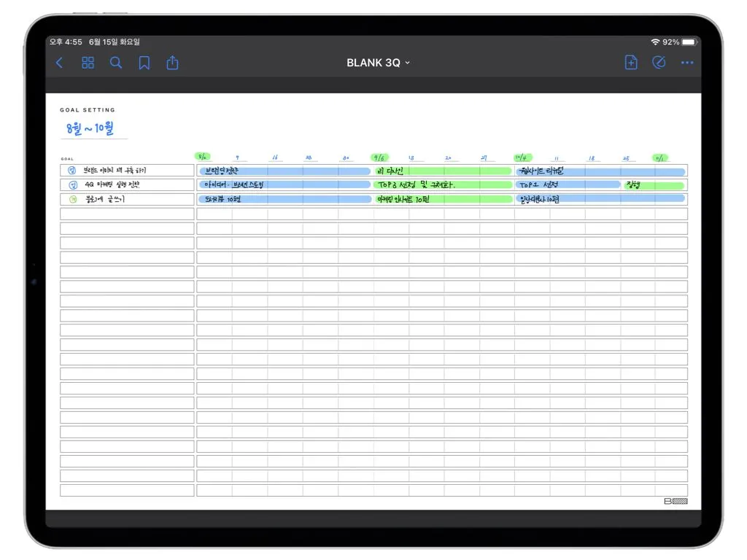Tap the blue TOP1 bar in the second row
Screen dimensions: 747x560
click(568, 184)
